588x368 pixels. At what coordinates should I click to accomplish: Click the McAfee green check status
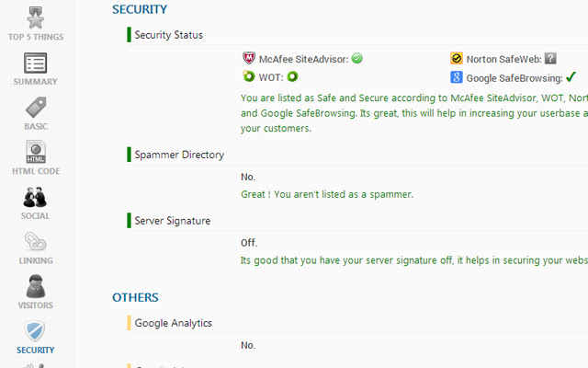[x=356, y=59]
